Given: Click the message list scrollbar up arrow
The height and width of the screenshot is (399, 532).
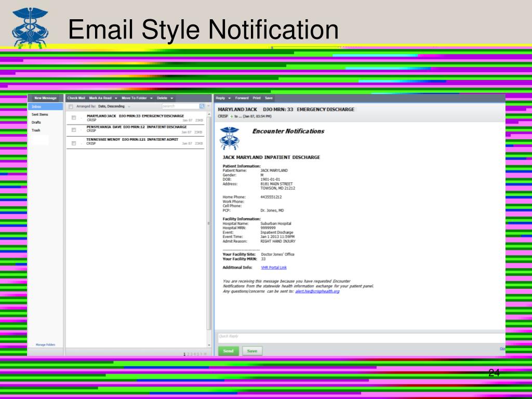Looking at the screenshot, I should [x=209, y=115].
